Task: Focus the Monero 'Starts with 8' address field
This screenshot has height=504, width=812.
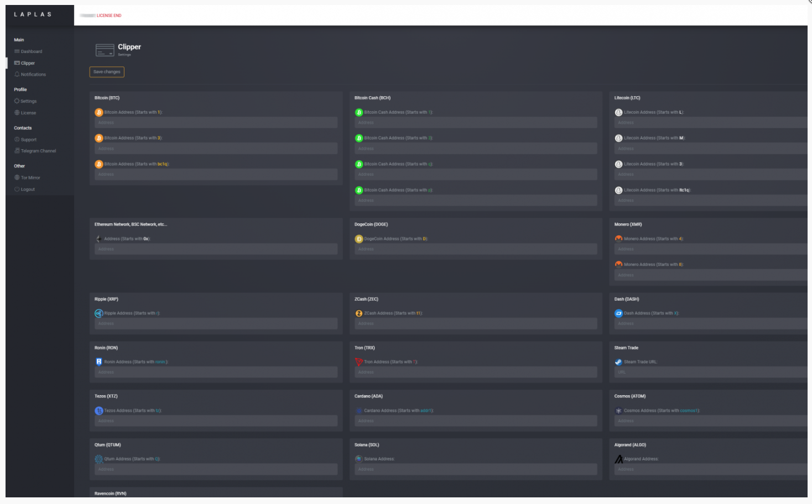Action: (711, 275)
